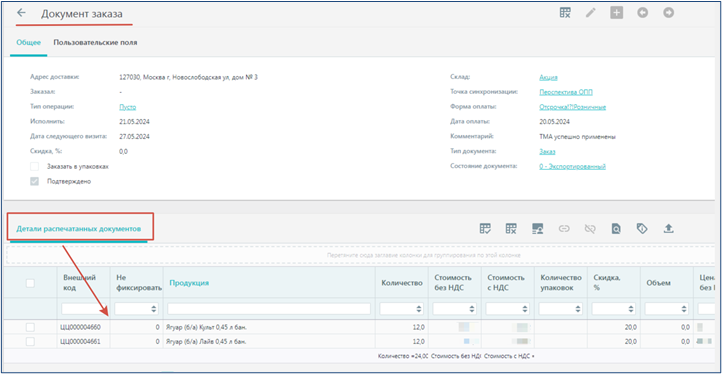
Task: Click the plus add icon in header
Action: [617, 13]
